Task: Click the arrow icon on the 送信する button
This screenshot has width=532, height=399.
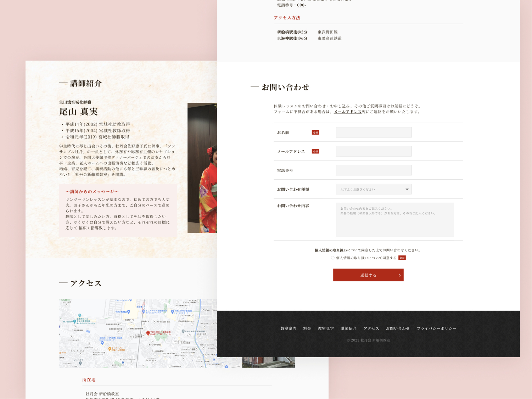Action: [x=399, y=275]
